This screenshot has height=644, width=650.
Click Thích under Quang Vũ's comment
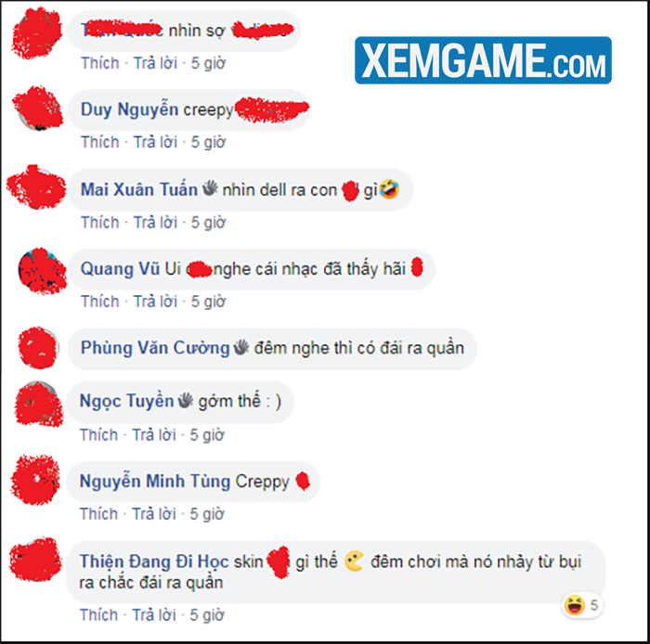point(100,302)
